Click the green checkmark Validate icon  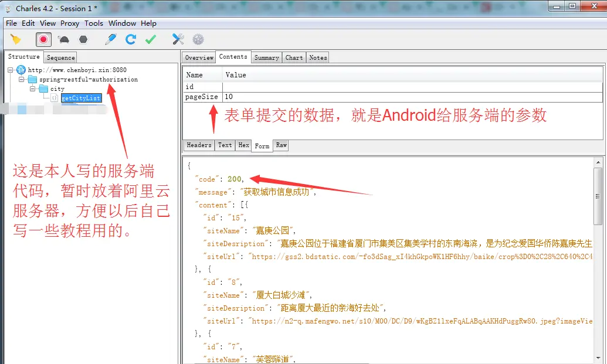pyautogui.click(x=151, y=39)
